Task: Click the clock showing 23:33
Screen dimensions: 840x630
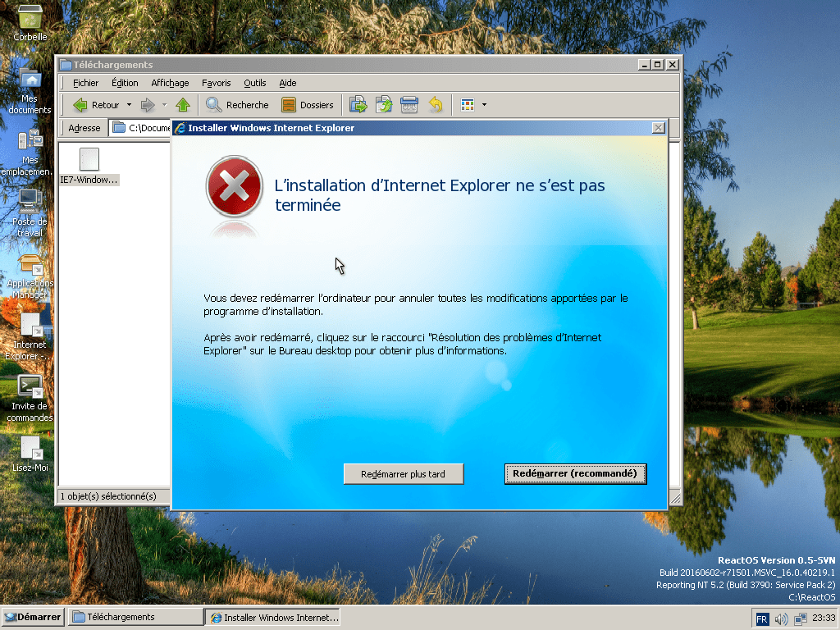Action: point(824,618)
